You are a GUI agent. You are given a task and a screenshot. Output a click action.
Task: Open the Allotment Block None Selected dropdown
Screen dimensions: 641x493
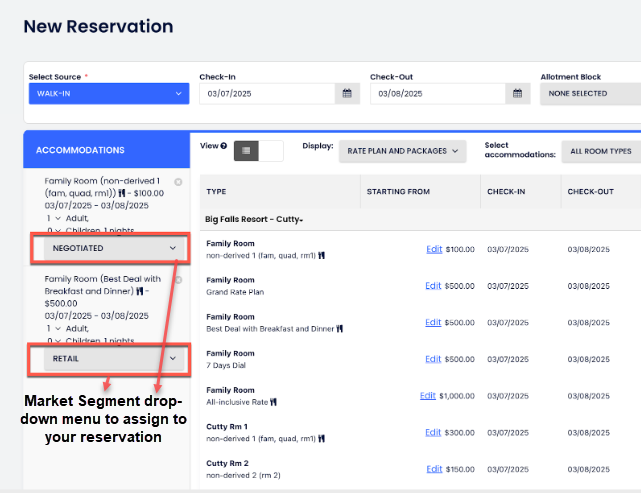(590, 94)
